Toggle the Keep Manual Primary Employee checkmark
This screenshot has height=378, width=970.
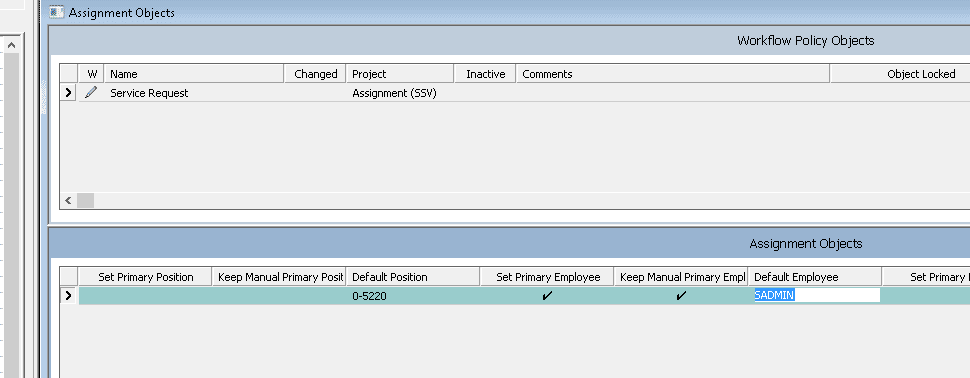681,296
